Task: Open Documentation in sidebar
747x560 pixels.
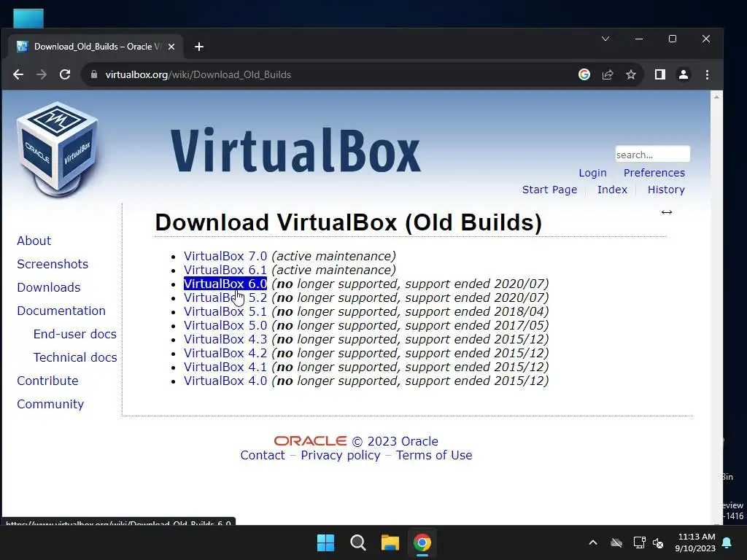Action: pyautogui.click(x=61, y=311)
